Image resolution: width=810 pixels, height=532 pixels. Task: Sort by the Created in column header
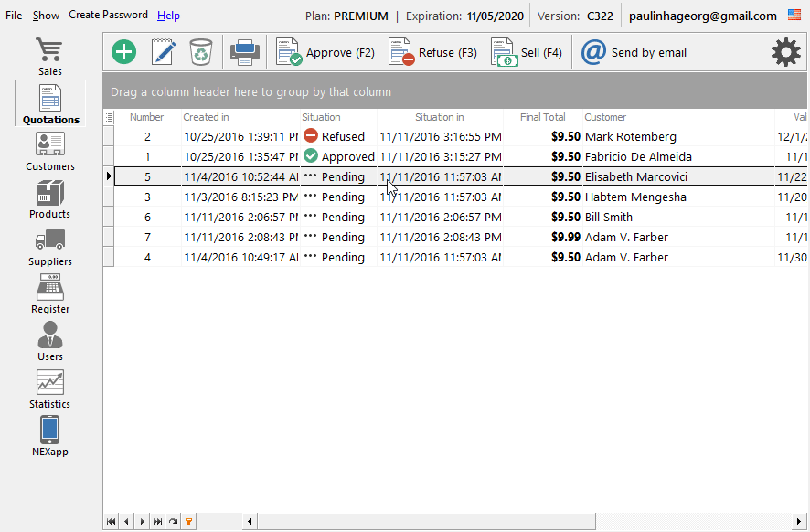(x=240, y=117)
